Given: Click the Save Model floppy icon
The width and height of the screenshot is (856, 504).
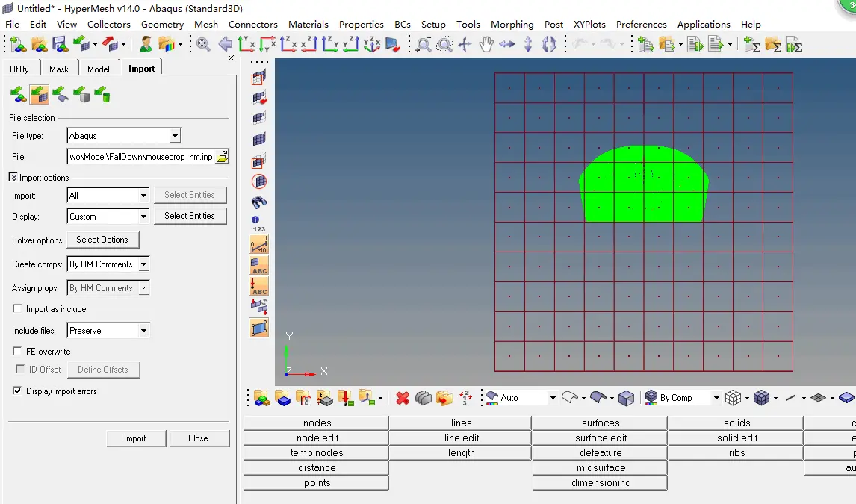Looking at the screenshot, I should coord(60,44).
